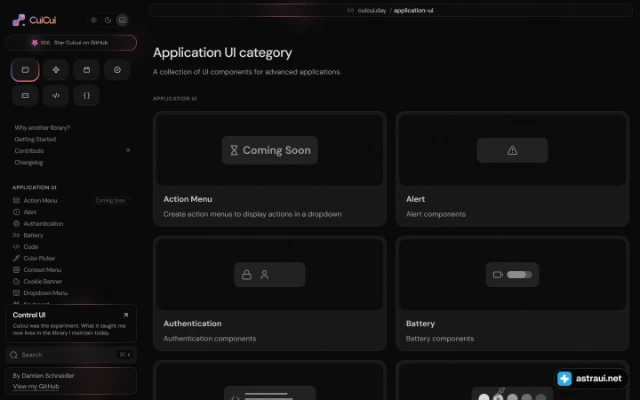Select Code in the sidebar list

(x=31, y=247)
